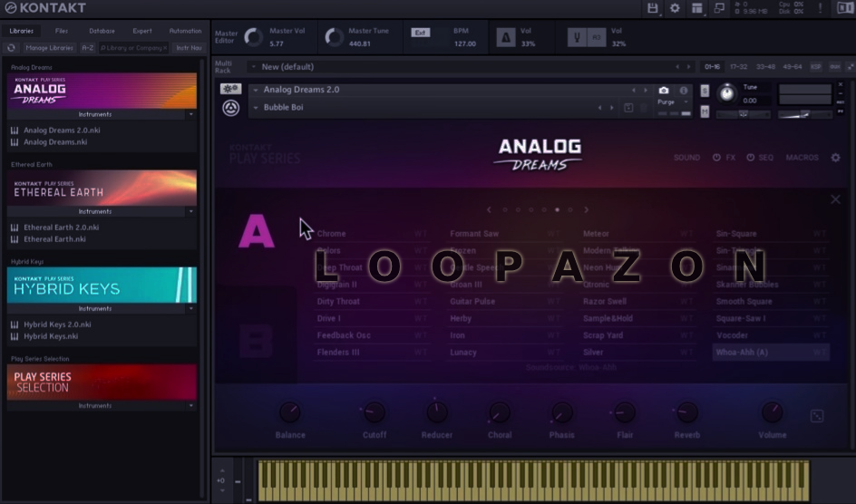Switch to the Expert tab
Image resolution: width=856 pixels, height=504 pixels.
[x=142, y=31]
